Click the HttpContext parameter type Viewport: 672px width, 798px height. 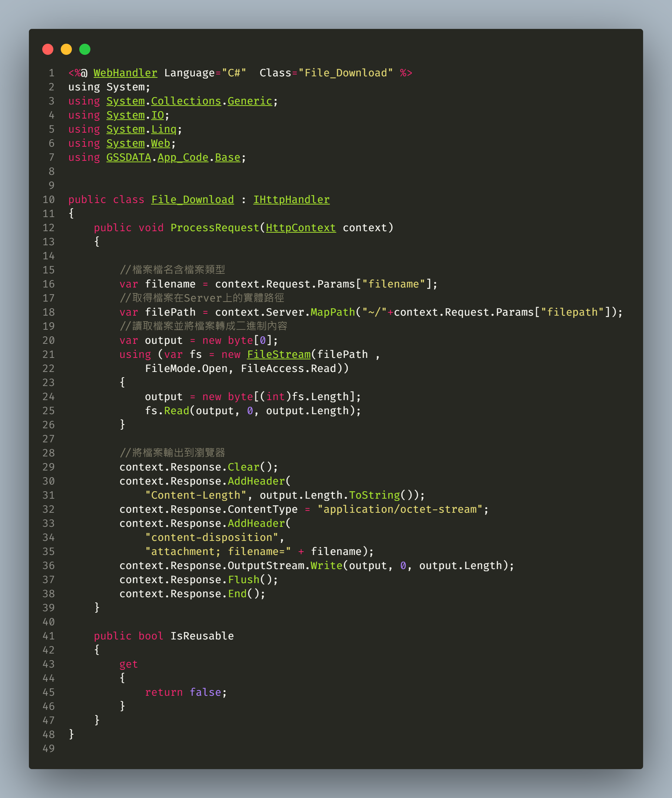pos(301,228)
